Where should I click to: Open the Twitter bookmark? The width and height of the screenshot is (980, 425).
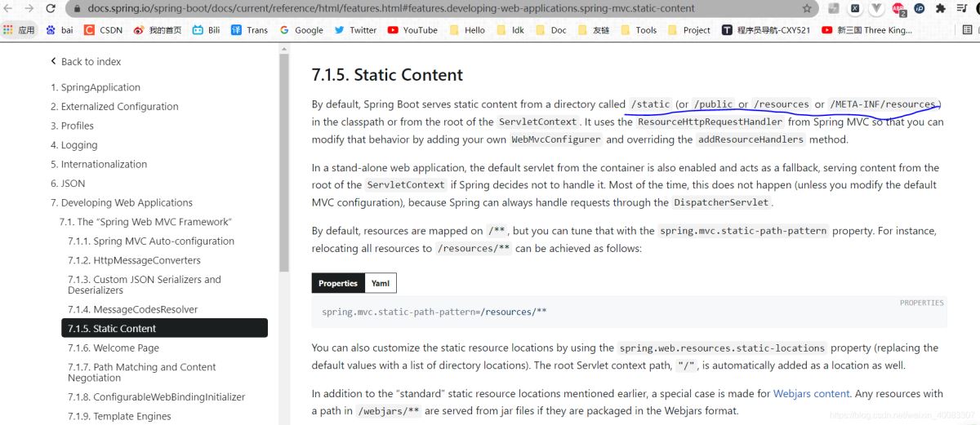(355, 30)
